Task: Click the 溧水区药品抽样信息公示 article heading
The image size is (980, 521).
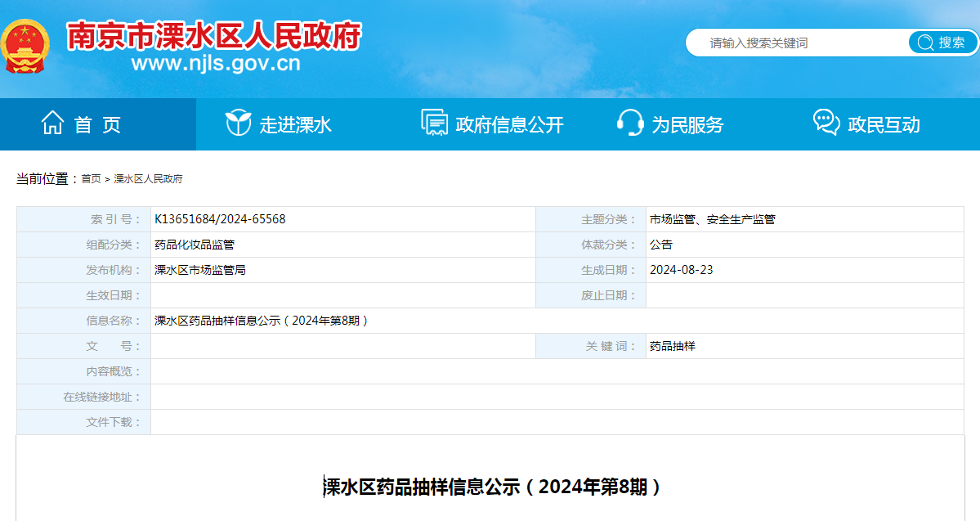Action: coord(492,487)
